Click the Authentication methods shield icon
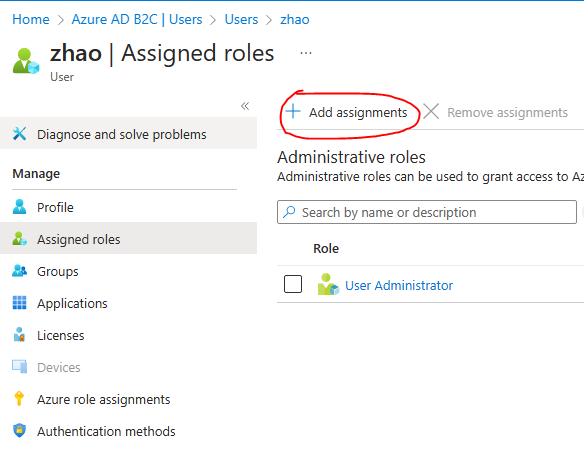 click(x=19, y=431)
